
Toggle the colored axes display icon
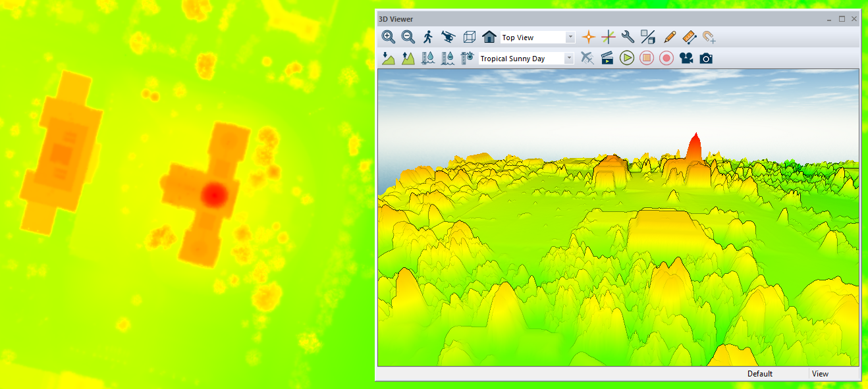[x=609, y=38]
